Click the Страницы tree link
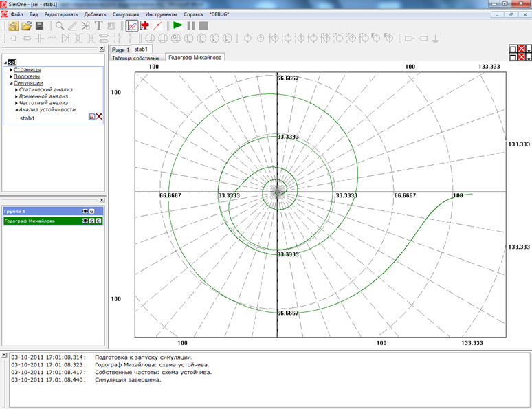The width and height of the screenshot is (532, 409). coord(27,69)
